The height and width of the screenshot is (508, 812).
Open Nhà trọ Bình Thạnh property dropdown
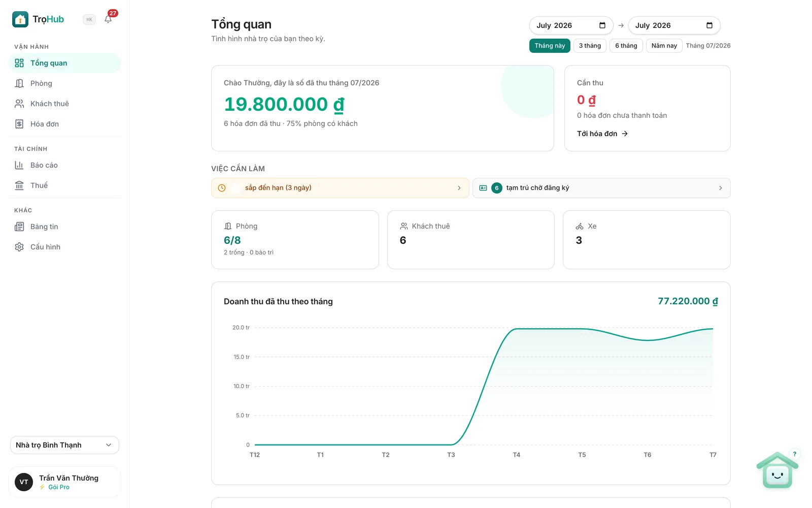[x=64, y=445]
